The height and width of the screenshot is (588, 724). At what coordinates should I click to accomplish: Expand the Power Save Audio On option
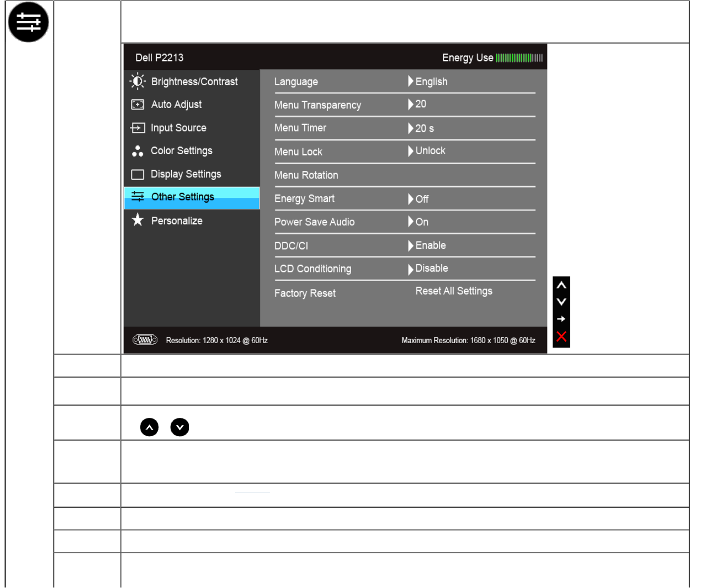pos(418,222)
